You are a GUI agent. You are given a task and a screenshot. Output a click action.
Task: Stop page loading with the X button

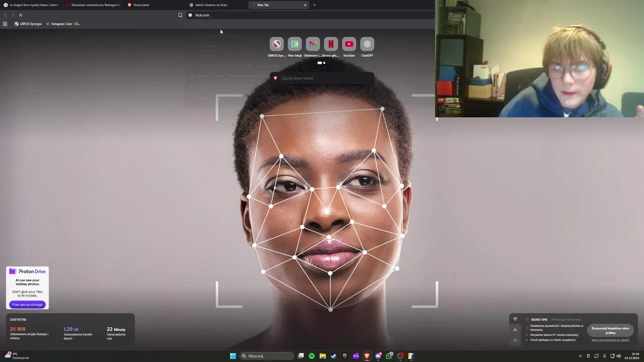click(x=21, y=15)
